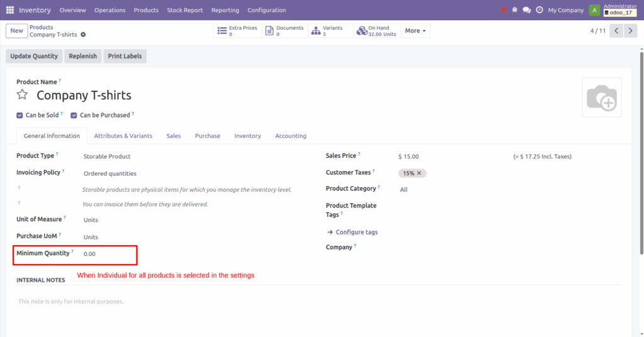Open the chat conversations icon
Screen dimensions: 644x337
coord(526,10)
